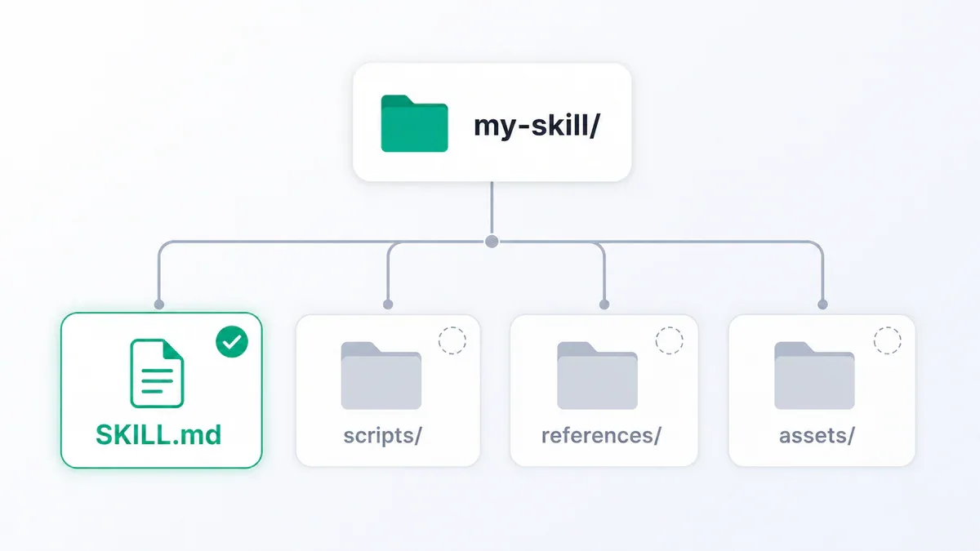
Task: Click the "scripts/" folder label
Action: coord(382,435)
